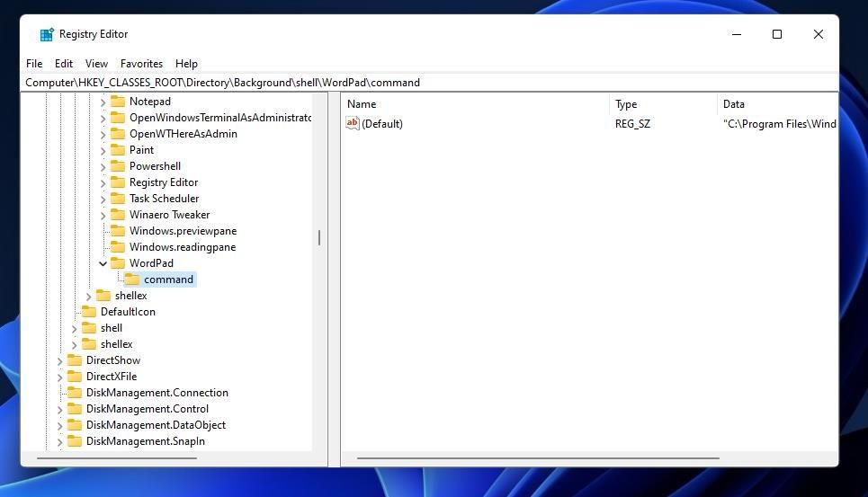Image resolution: width=868 pixels, height=497 pixels.
Task: Select the (Default) value name
Action: (x=382, y=124)
